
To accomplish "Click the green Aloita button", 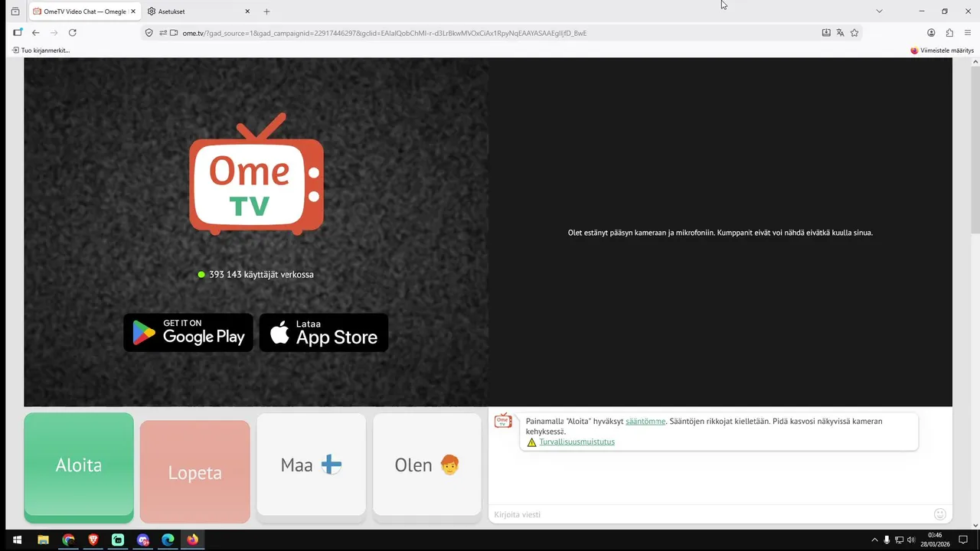I will (x=79, y=467).
